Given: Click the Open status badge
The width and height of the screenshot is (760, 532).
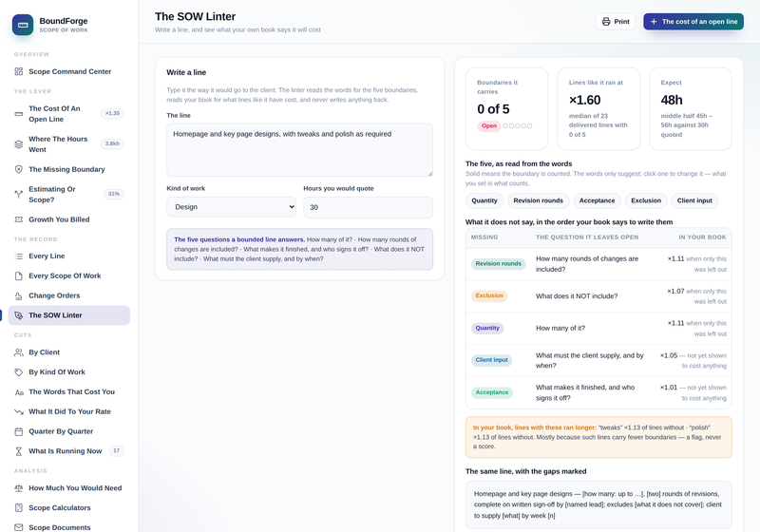Looking at the screenshot, I should (488, 126).
